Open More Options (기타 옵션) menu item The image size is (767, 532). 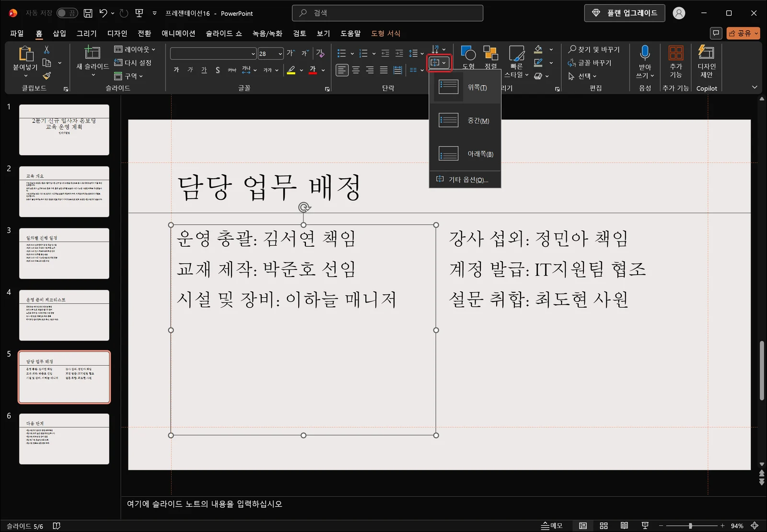(465, 180)
